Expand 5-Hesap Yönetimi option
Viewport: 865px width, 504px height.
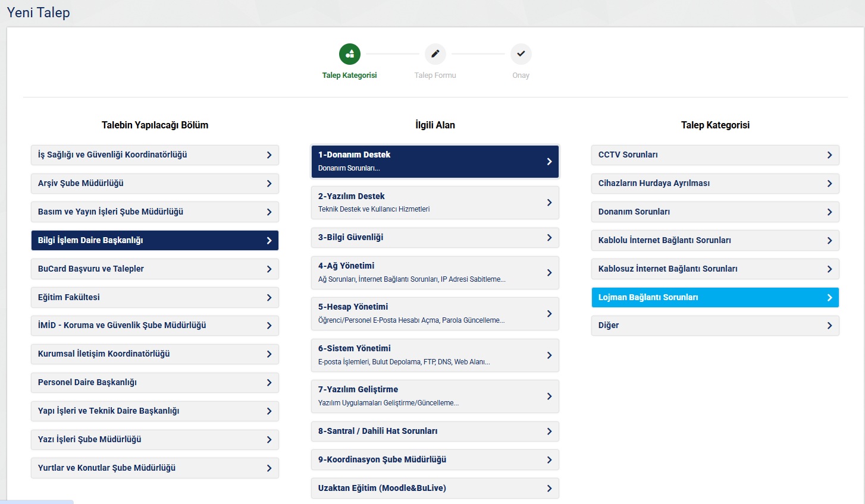pos(434,313)
